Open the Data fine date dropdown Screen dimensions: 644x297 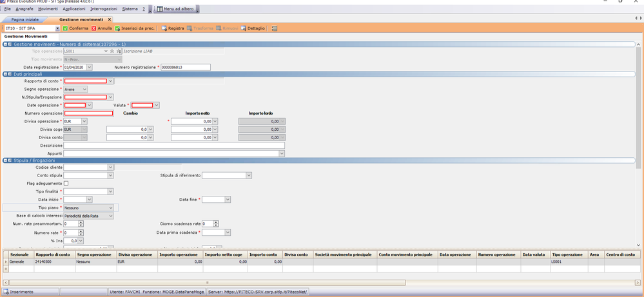point(228,199)
